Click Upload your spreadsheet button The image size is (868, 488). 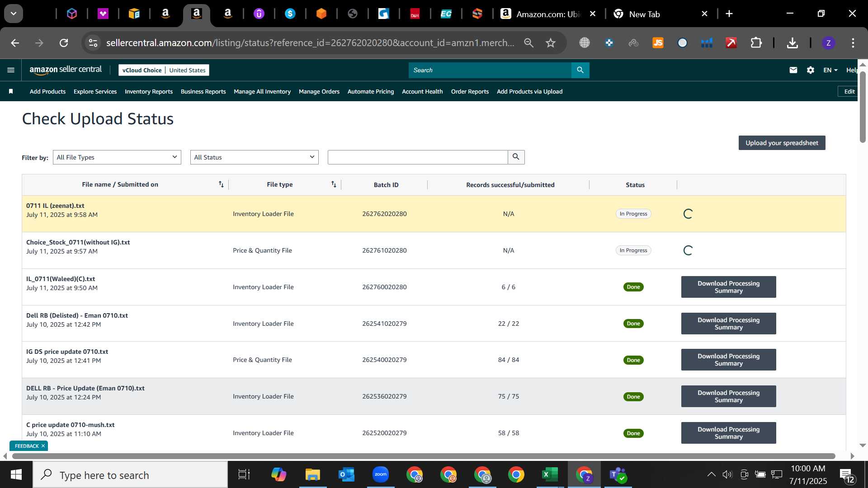pos(782,143)
